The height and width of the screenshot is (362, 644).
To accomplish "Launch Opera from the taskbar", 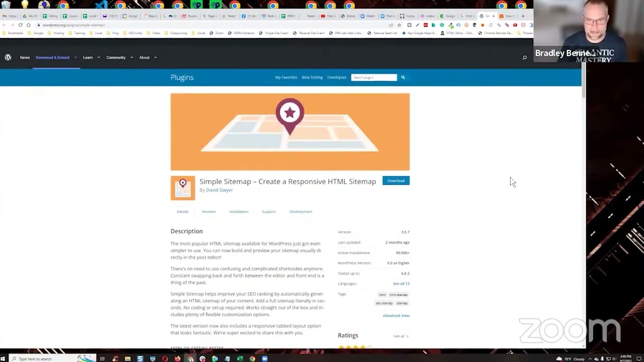I will point(165,358).
